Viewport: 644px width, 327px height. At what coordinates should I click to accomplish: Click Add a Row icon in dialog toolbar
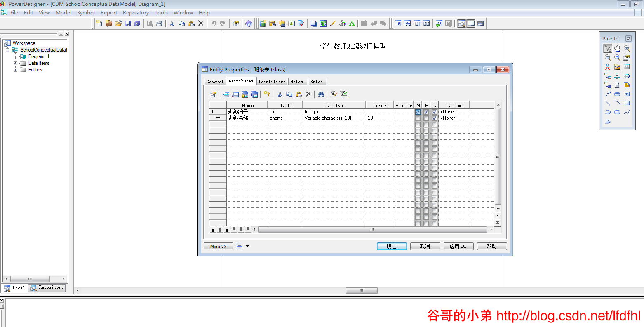tap(235, 94)
